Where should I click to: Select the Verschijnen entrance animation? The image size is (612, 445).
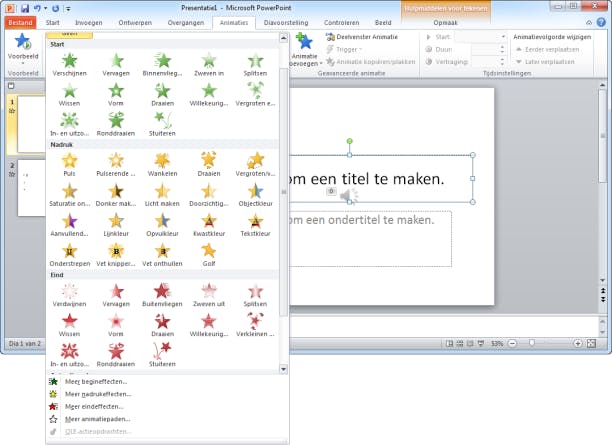(69, 65)
